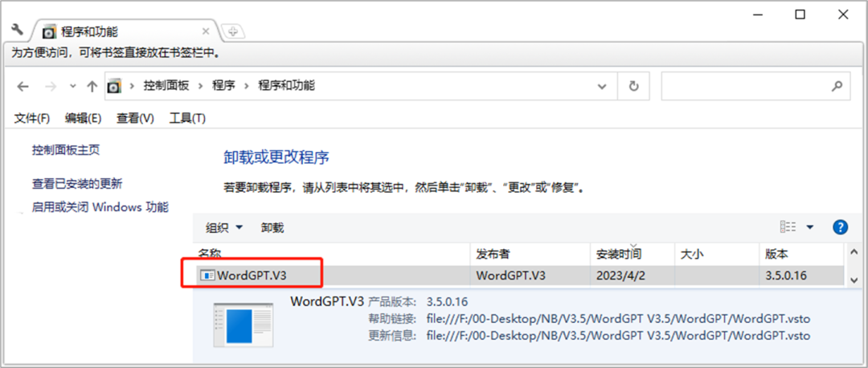Go up one level with up arrow
Viewport: 868px width, 368px height.
point(92,86)
